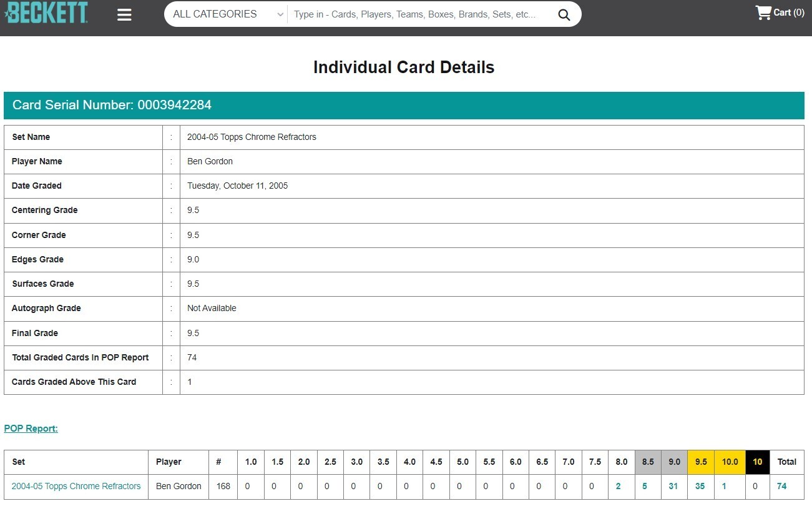Click the Total count 74 link
This screenshot has height=506, width=812.
coord(781,486)
